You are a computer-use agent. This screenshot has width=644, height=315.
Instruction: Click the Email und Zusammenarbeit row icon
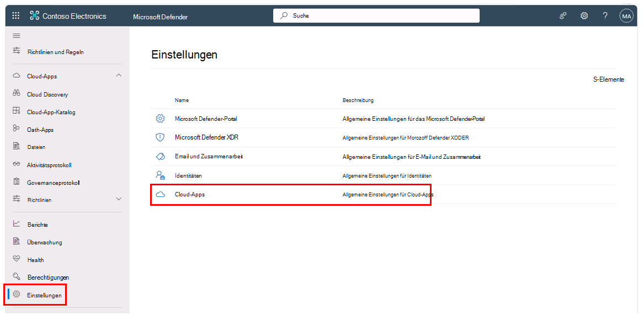tap(160, 157)
